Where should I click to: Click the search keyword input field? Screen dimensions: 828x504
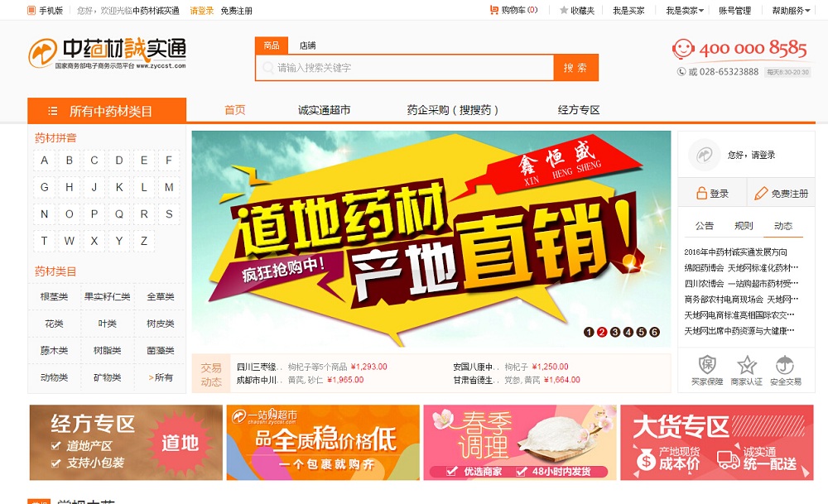[x=405, y=68]
